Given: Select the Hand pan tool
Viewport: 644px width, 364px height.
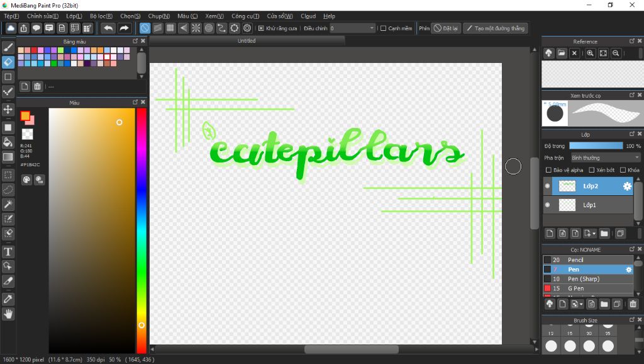Looking at the screenshot, I should [x=8, y=314].
